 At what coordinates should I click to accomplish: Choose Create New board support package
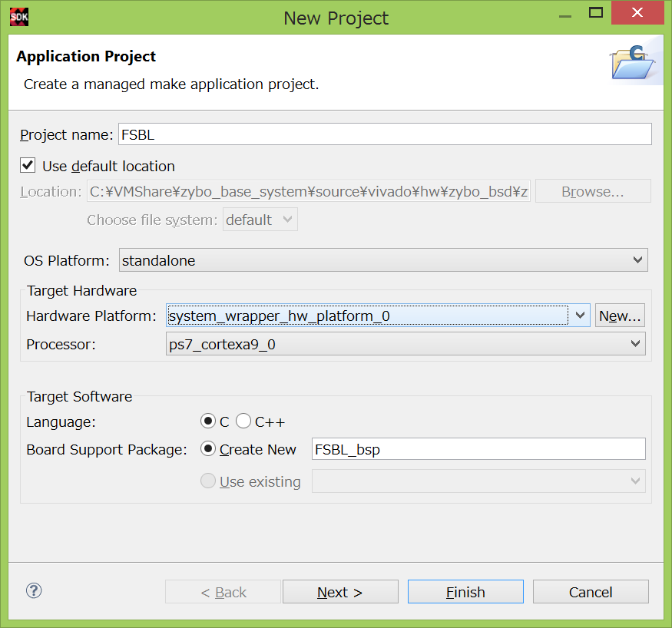208,449
